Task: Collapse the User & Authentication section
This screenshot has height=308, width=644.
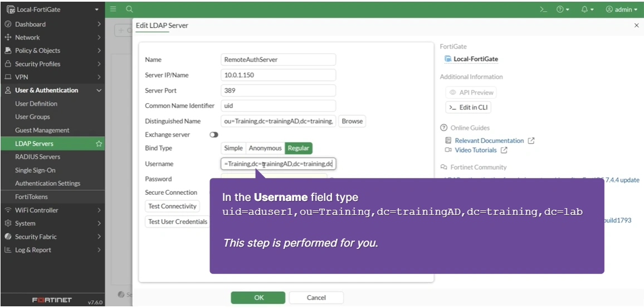Action: click(x=52, y=90)
